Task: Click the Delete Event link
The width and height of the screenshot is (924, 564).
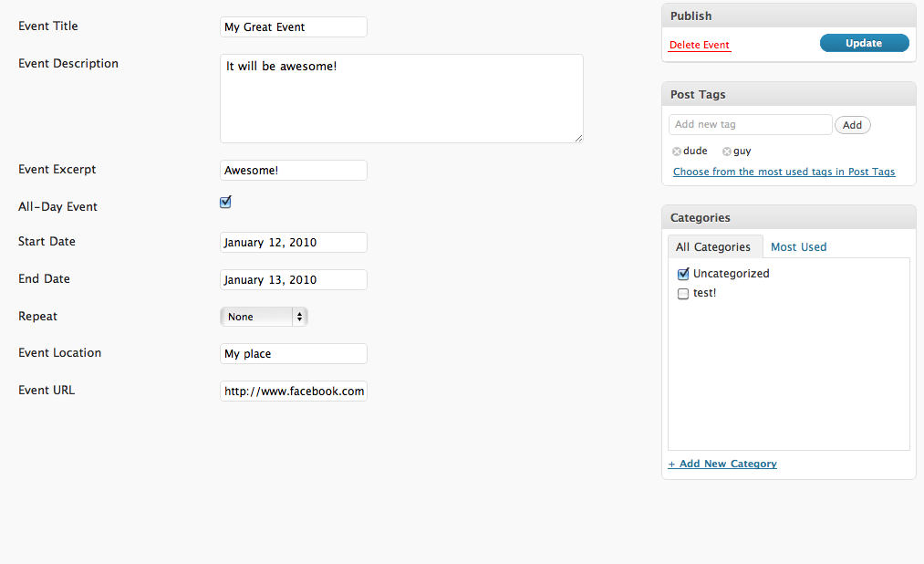Action: (x=700, y=46)
